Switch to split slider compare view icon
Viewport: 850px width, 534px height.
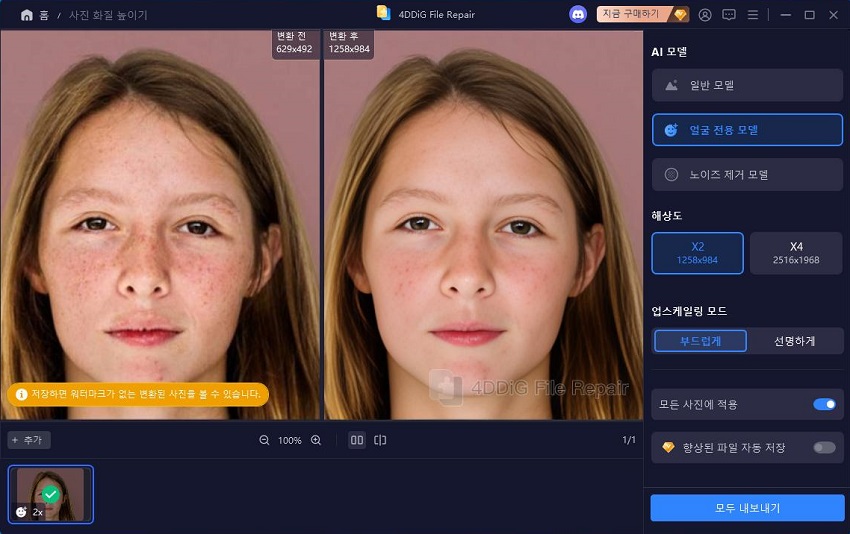(x=380, y=440)
